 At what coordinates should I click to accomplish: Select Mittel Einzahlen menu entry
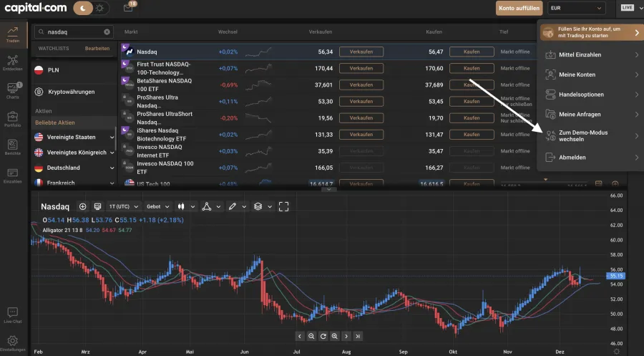[592, 54]
